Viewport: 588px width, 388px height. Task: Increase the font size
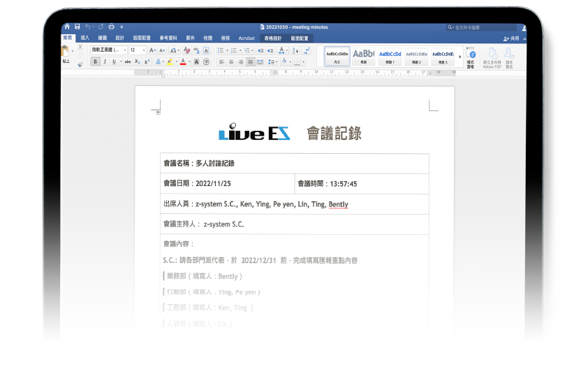(152, 50)
